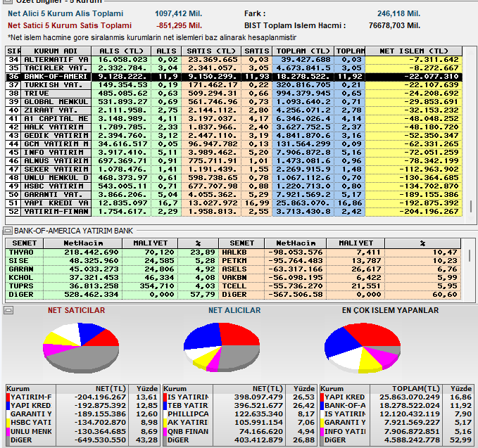The height and width of the screenshot is (448, 478).
Task: Click the right MALIYET column header
Action: point(356,243)
